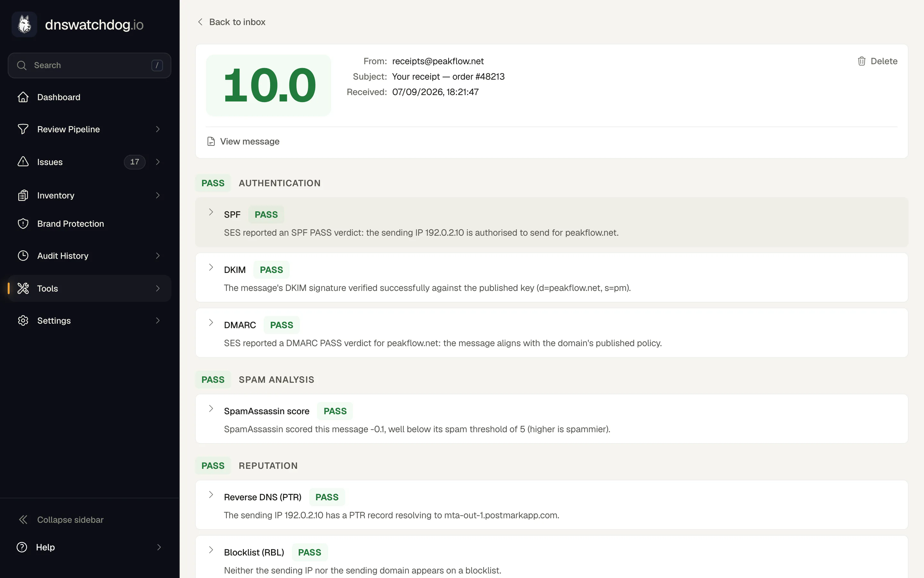Click the Help question mark icon

coord(22,547)
